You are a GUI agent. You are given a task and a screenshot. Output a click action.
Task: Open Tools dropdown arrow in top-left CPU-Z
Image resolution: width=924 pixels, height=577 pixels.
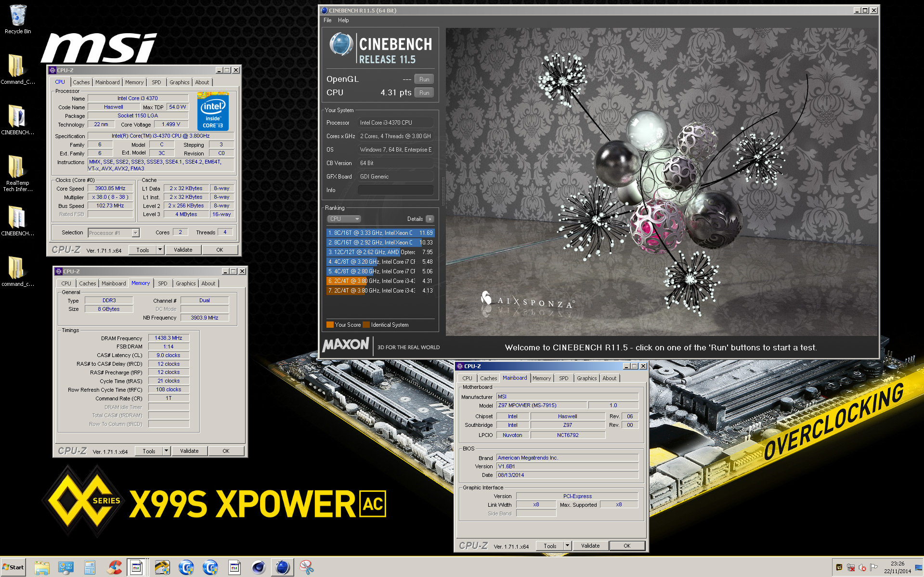[160, 250]
